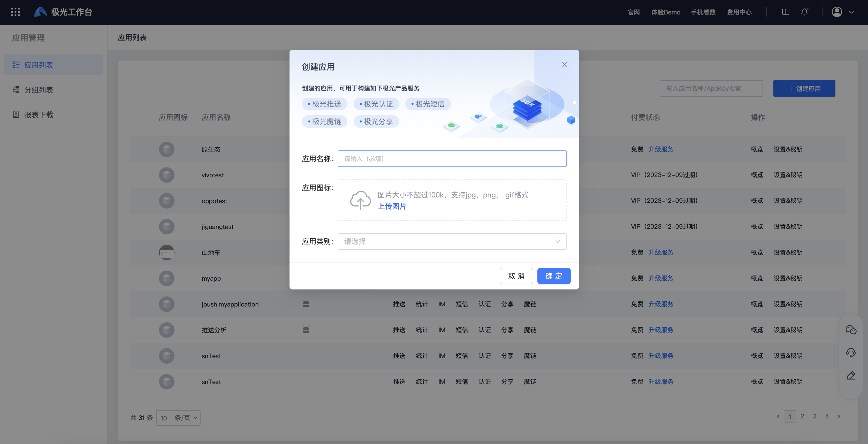
Task: Click the oppotest app icon
Action: click(166, 201)
